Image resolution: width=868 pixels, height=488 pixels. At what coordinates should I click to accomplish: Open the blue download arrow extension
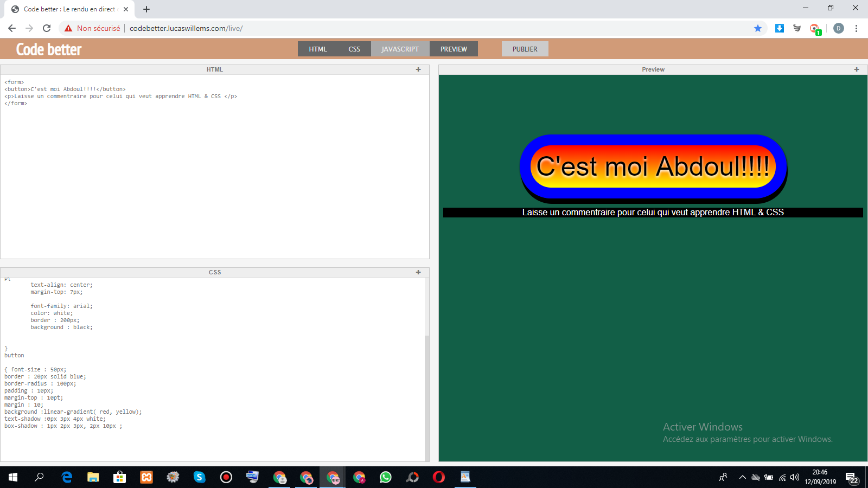[x=780, y=28]
